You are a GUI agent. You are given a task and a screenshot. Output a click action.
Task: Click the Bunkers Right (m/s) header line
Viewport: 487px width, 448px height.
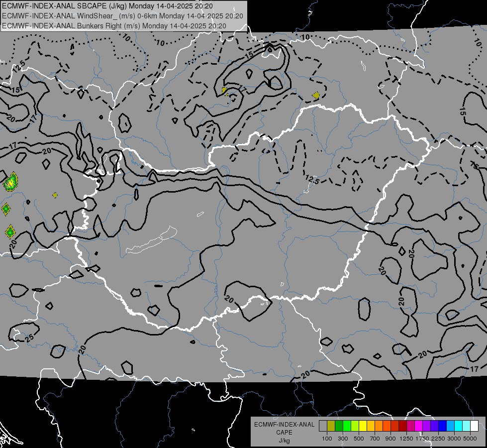click(x=114, y=26)
